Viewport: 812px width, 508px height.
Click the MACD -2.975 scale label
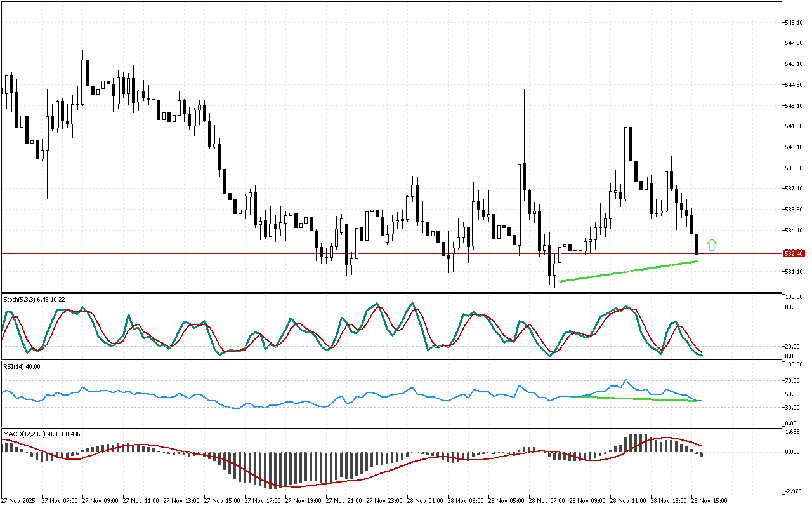[x=793, y=491]
